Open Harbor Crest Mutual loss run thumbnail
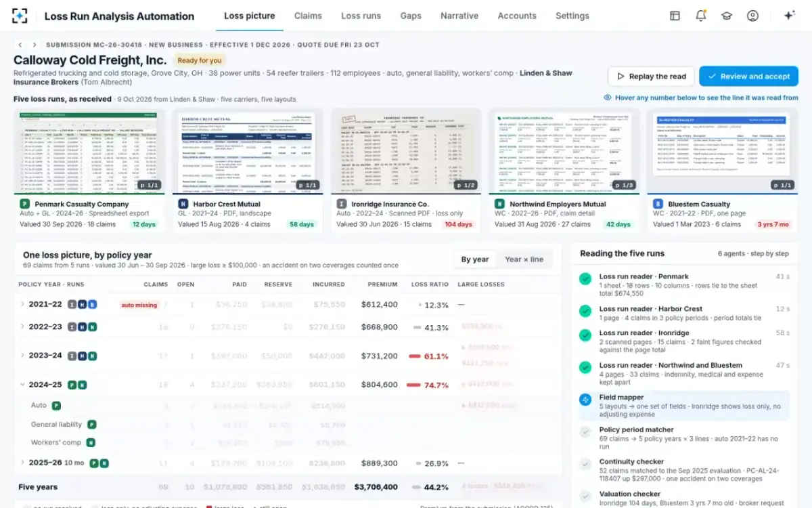Viewport: 812px width, 508px height. pos(248,152)
